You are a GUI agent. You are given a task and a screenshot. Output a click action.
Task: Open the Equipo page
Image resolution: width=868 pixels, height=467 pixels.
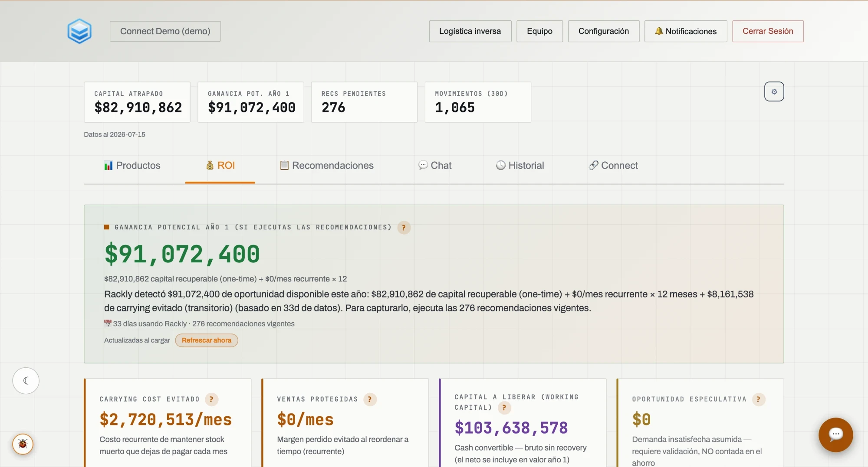tap(539, 31)
